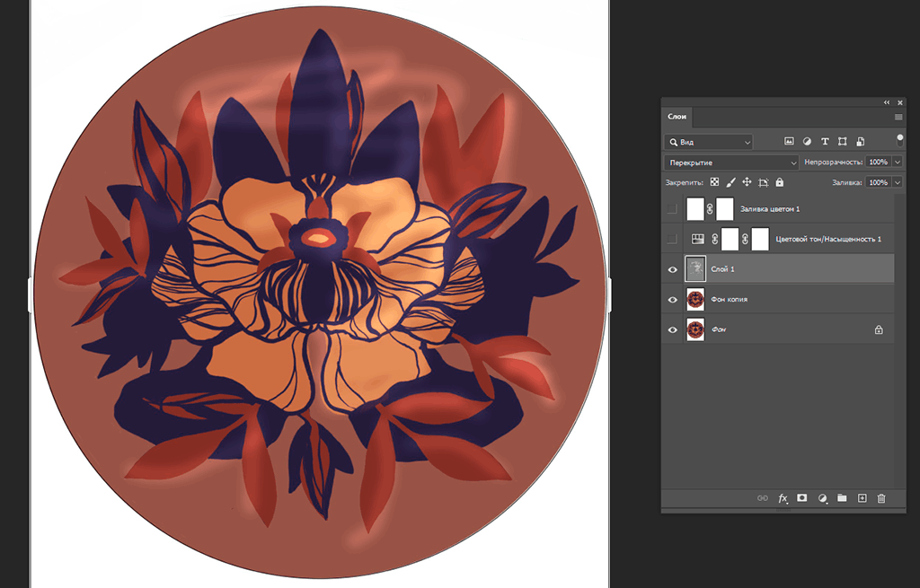Add a layer mask from panel bottom
Viewport: 920px width, 588px height.
[802, 497]
